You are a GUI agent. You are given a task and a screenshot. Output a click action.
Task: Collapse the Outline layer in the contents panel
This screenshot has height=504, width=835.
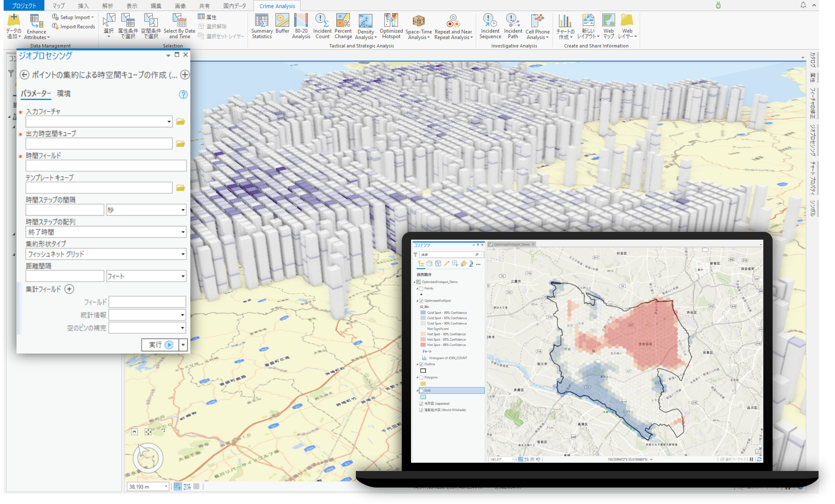pyautogui.click(x=417, y=364)
